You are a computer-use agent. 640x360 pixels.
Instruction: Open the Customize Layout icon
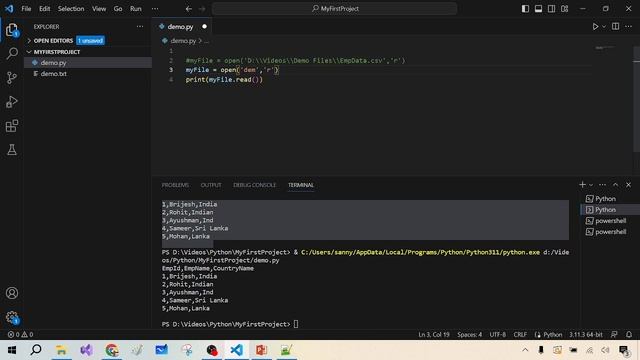click(x=564, y=9)
